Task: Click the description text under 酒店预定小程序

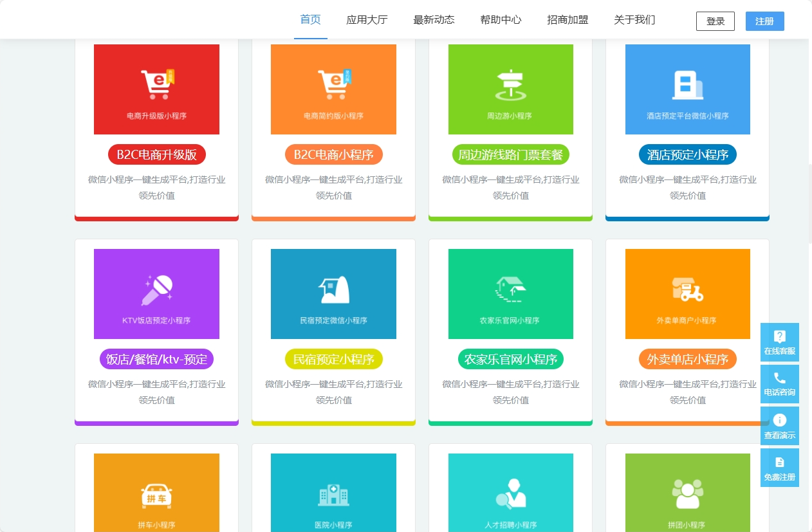Action: (688, 187)
